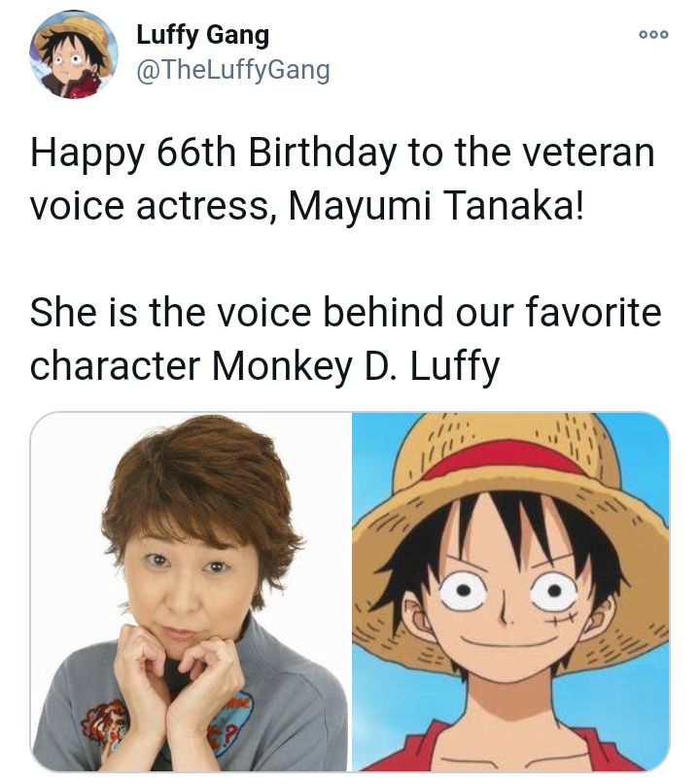View the attached two-image media preview
The width and height of the screenshot is (699, 784).
click(350, 597)
